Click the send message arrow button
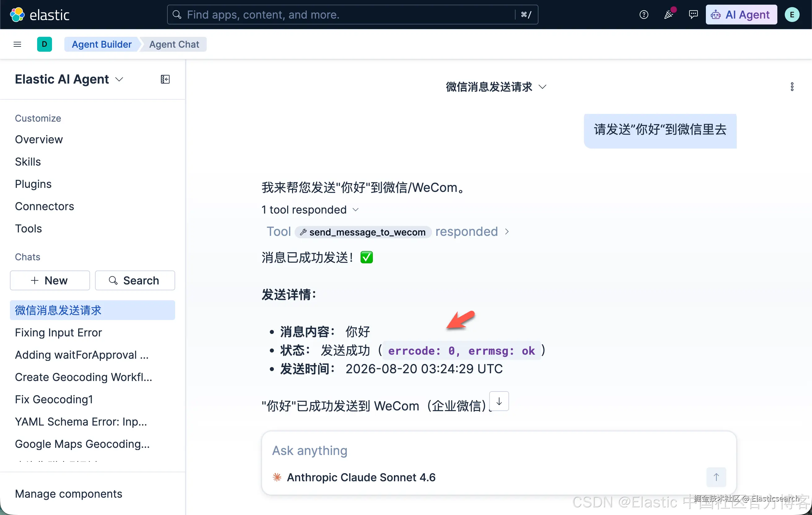 (716, 477)
